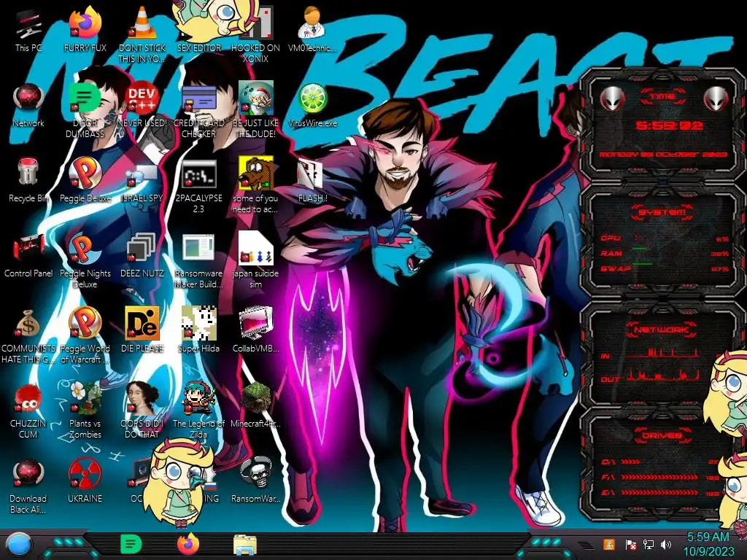This screenshot has height=560, width=747.
Task: Click the IN traffic graph in the Network widget
Action: 662,354
